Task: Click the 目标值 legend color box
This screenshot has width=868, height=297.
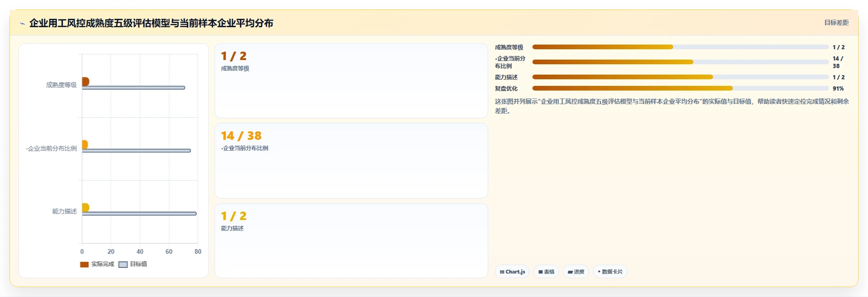Action: tap(123, 264)
